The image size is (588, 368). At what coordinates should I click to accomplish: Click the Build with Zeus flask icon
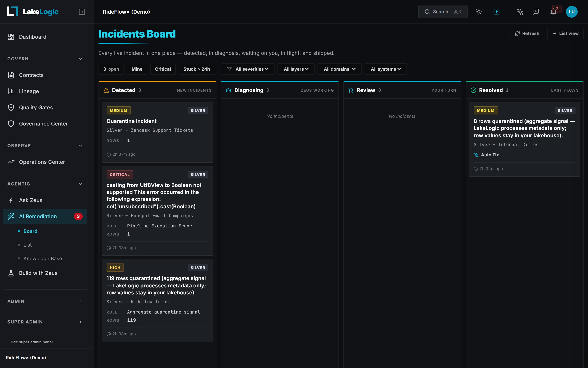11,273
